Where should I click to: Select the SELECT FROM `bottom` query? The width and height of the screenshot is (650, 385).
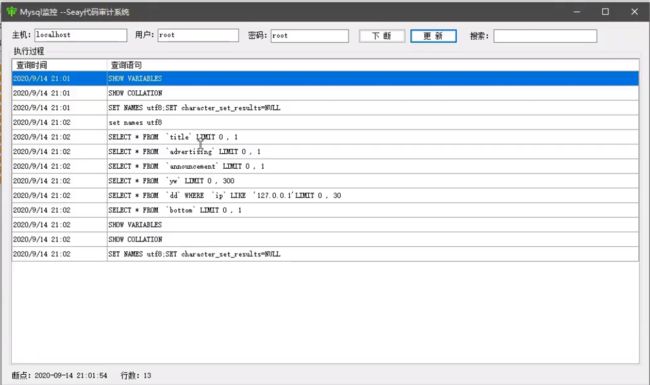[x=325, y=210]
